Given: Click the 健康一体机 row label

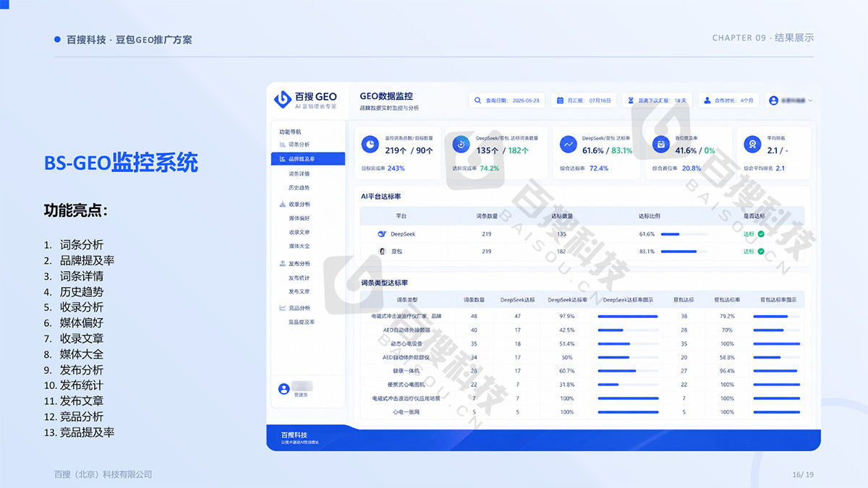Looking at the screenshot, I should pyautogui.click(x=407, y=371).
